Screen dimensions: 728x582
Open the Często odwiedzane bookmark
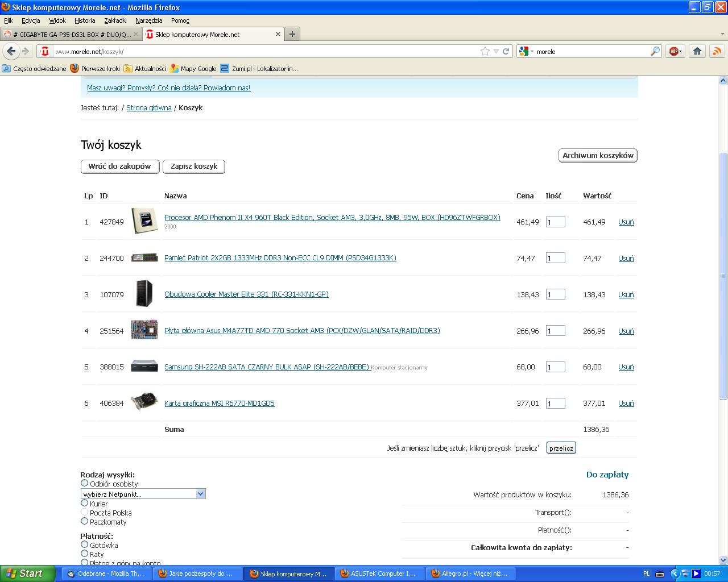(34, 68)
